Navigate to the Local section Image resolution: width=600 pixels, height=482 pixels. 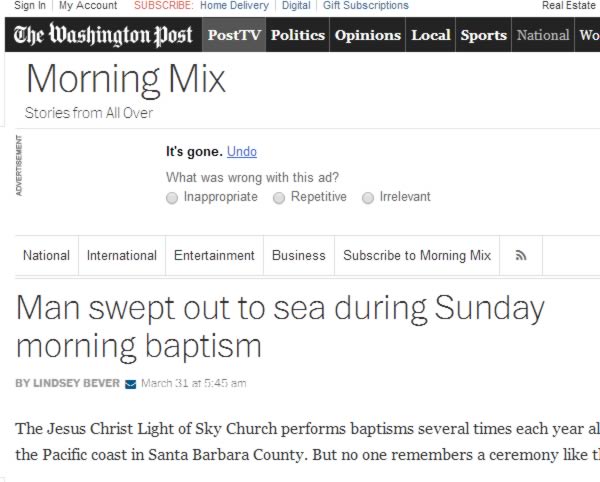pos(431,35)
